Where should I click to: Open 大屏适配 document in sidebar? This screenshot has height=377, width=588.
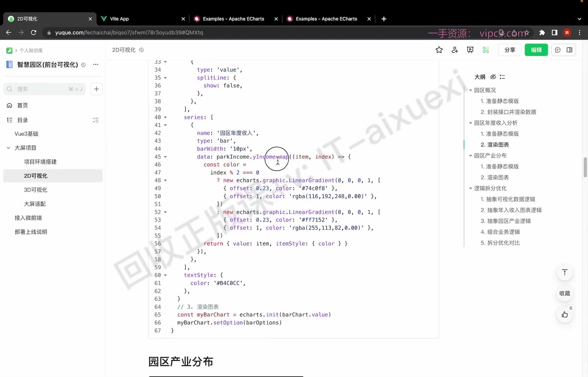point(35,204)
